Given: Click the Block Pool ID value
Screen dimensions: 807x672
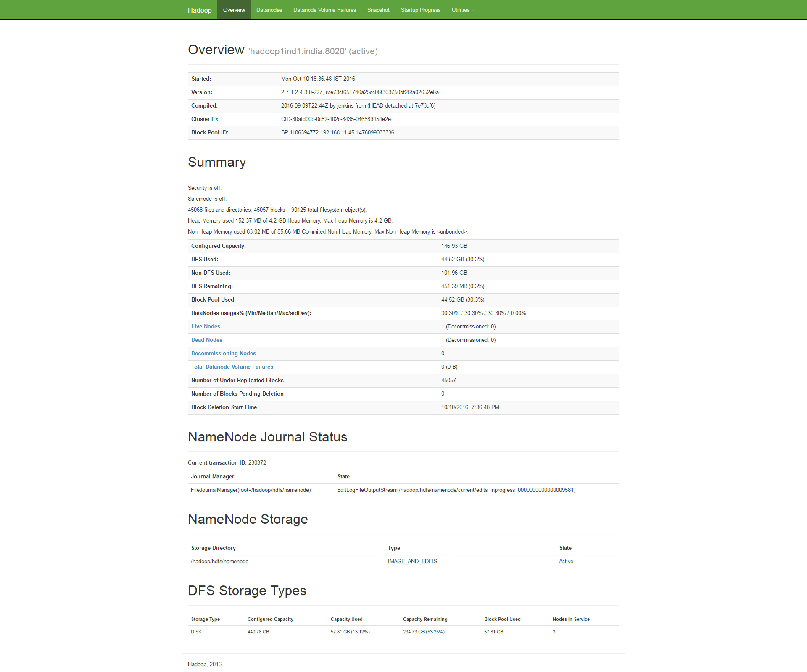Looking at the screenshot, I should click(x=338, y=133).
